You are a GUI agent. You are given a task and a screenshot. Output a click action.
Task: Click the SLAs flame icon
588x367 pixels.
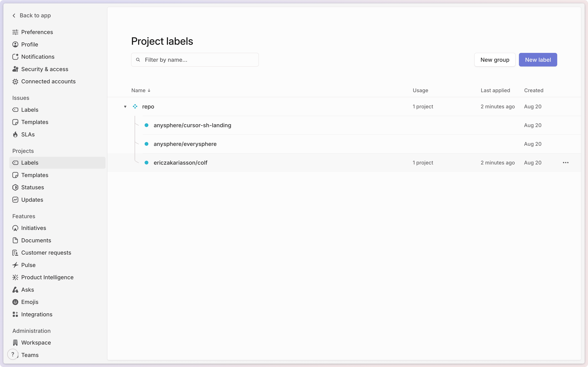(15, 134)
